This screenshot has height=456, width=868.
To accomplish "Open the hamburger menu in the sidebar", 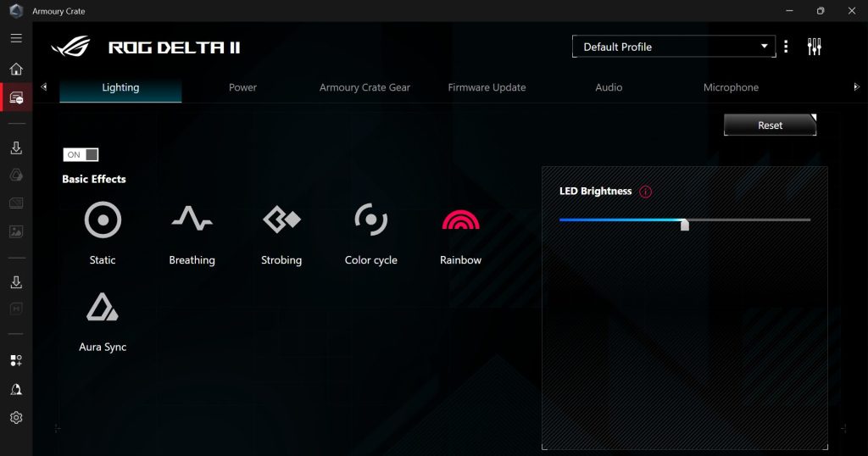I will click(16, 37).
